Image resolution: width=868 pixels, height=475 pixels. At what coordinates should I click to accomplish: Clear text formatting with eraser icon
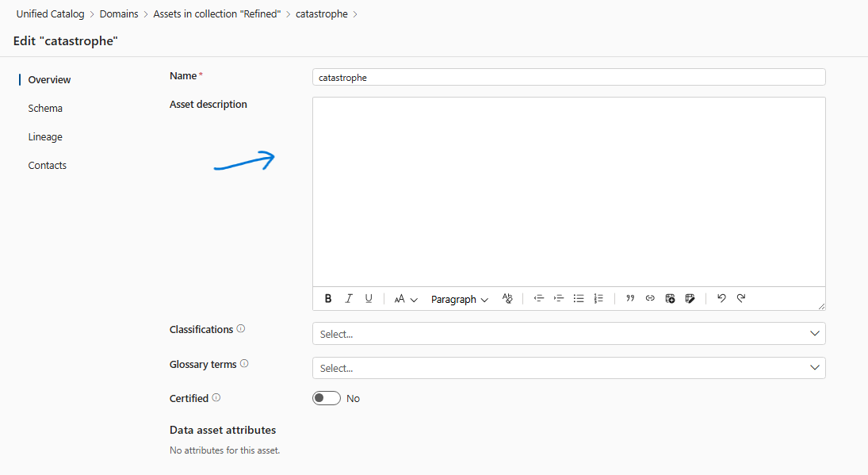pos(507,298)
